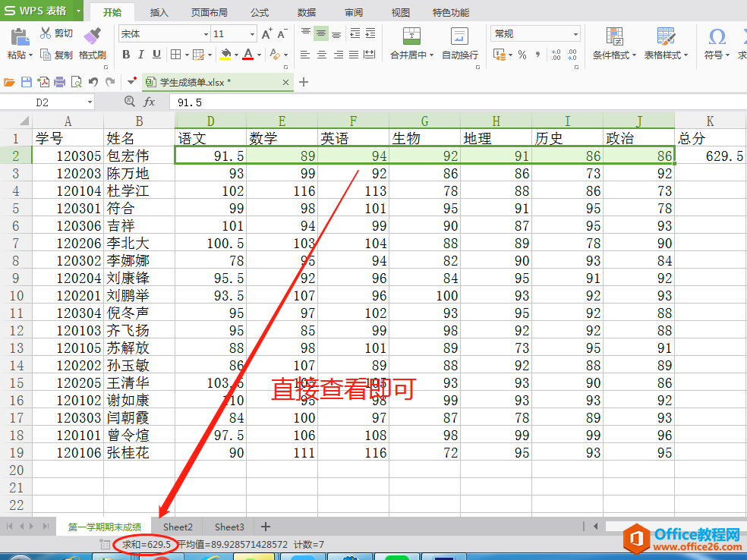Screen dimensions: 747x560
Task: Click the Undo arrow icon
Action: 93,82
